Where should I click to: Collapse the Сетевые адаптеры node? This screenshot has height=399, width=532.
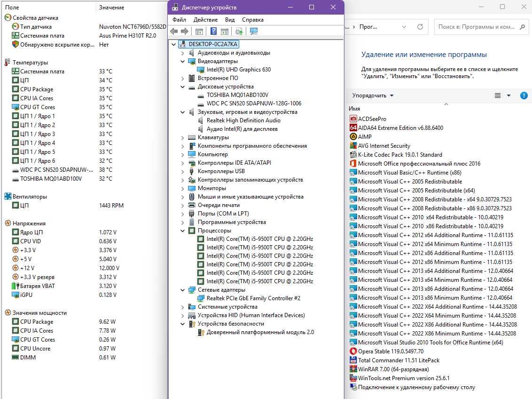point(182,290)
